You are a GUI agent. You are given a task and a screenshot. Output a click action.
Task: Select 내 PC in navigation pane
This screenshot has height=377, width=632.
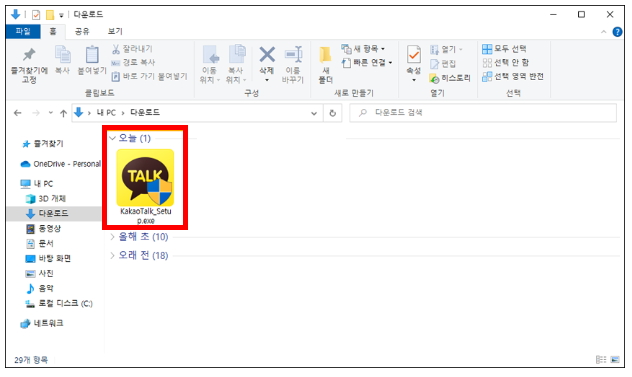click(37, 184)
